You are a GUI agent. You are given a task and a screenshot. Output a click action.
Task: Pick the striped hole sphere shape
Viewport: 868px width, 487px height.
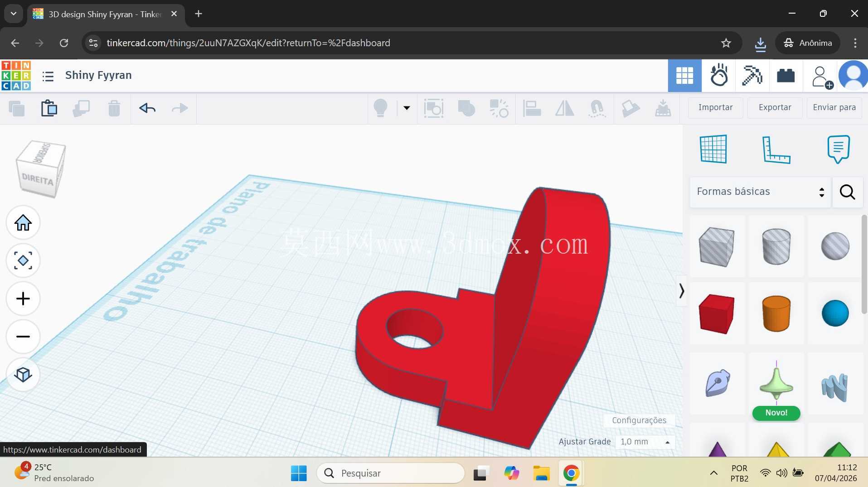coord(835,246)
